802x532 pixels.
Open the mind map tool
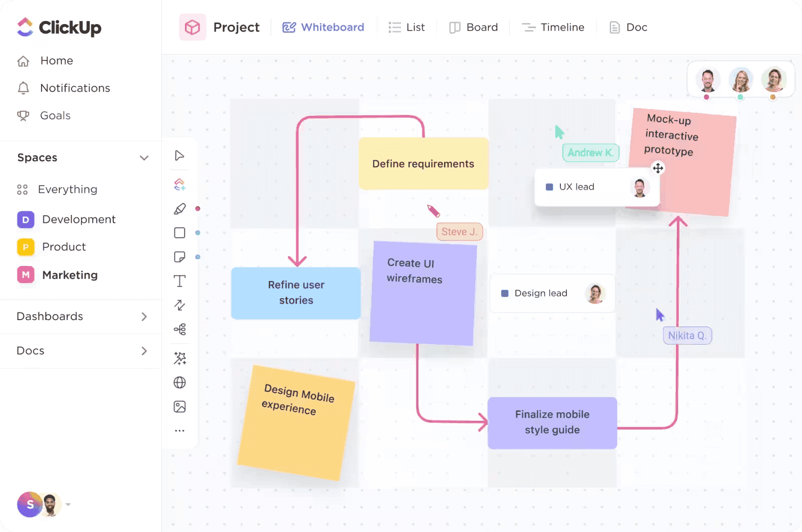coord(179,329)
